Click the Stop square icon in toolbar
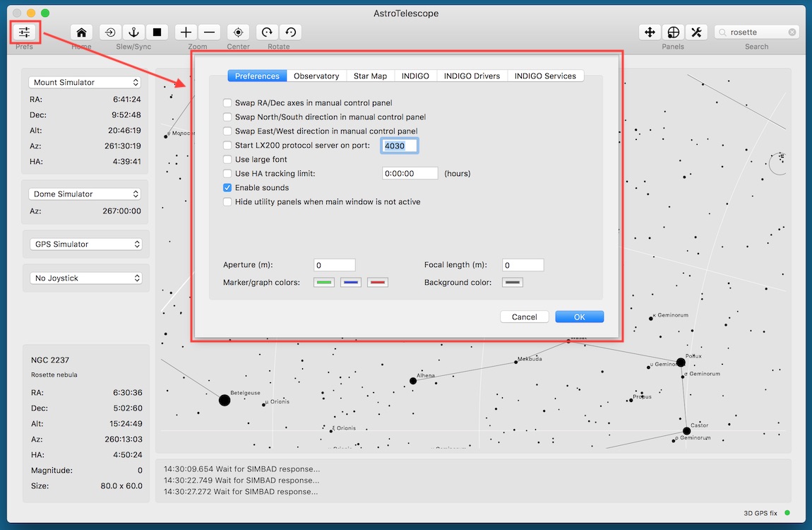Image resolution: width=812 pixels, height=530 pixels. [157, 32]
